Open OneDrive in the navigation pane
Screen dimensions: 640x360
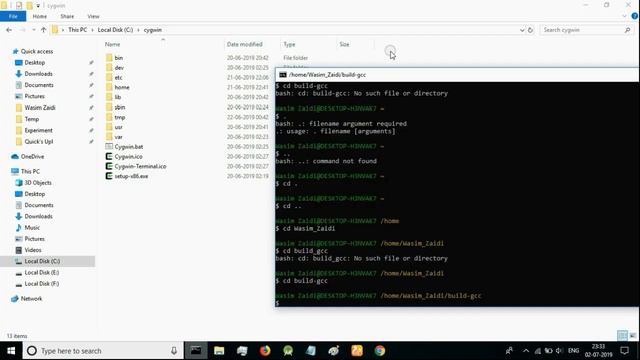pos(32,156)
